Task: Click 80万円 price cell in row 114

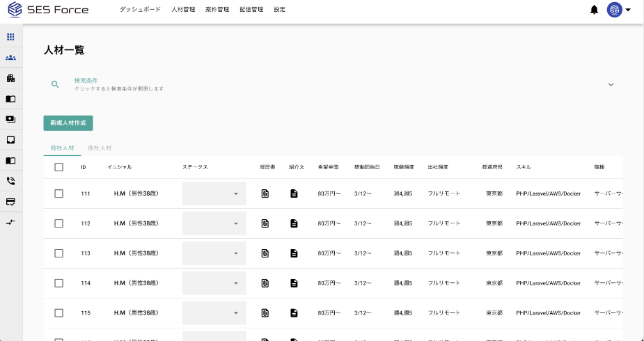Action: 329,283
